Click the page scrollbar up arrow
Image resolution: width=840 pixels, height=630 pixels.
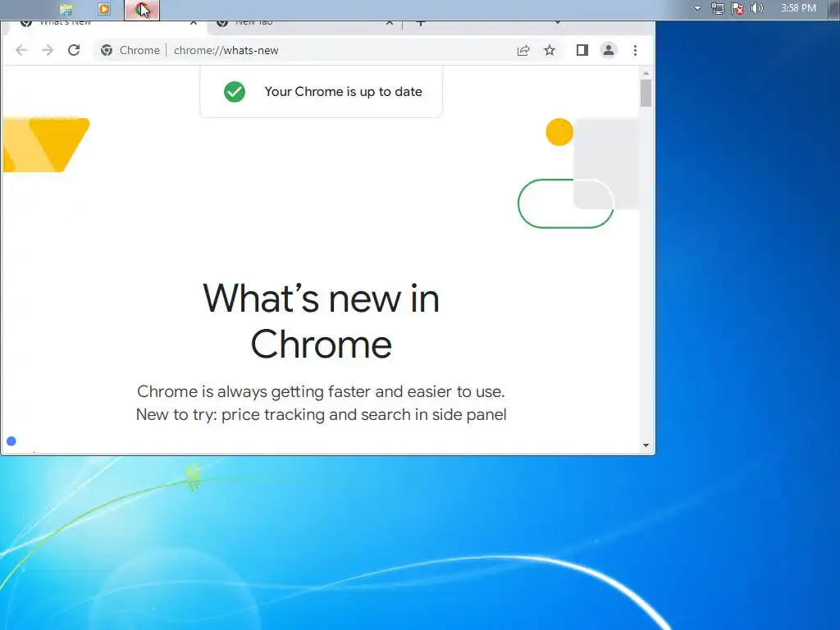(x=646, y=73)
